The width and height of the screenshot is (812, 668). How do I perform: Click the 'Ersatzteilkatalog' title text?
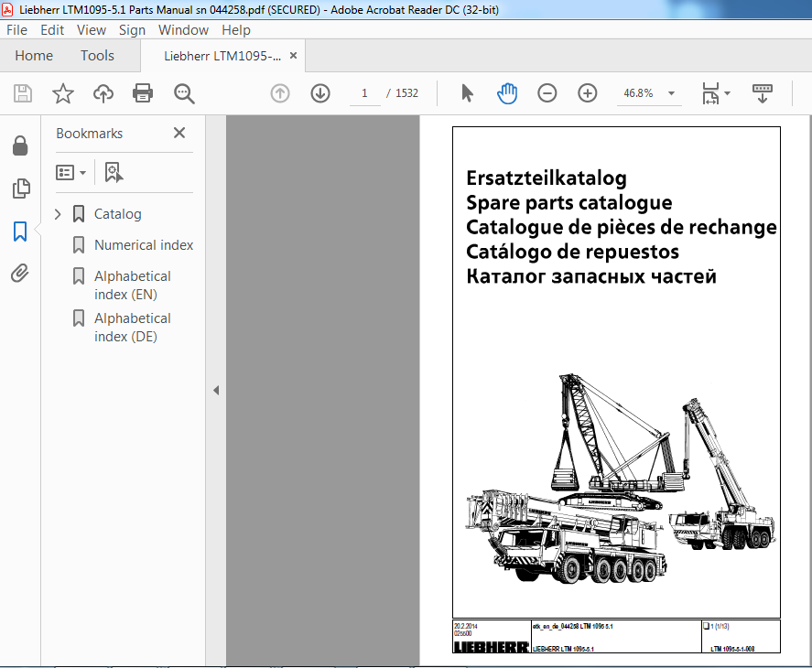(547, 178)
